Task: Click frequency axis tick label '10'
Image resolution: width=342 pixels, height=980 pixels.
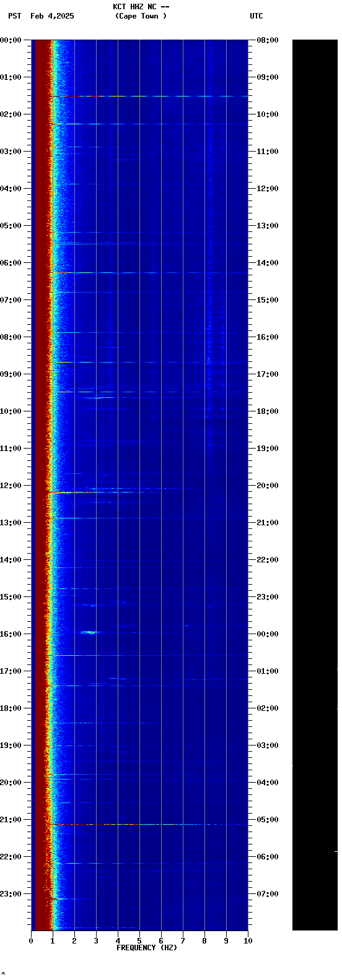Action: coord(248,941)
